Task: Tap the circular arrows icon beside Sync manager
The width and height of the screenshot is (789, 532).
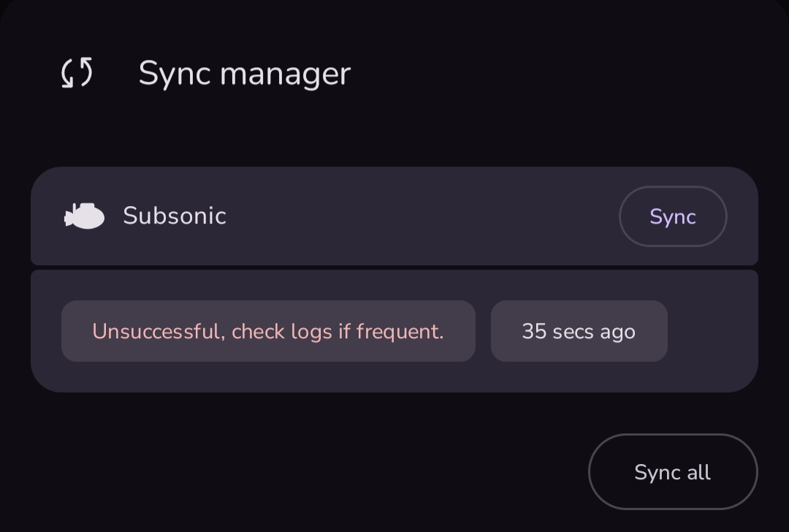Action: coord(77,73)
